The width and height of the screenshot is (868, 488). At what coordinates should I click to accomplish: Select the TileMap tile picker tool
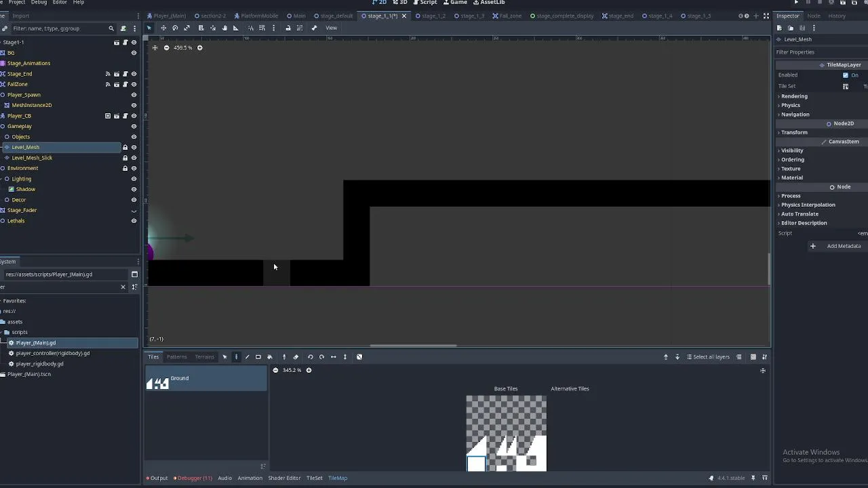pyautogui.click(x=284, y=357)
